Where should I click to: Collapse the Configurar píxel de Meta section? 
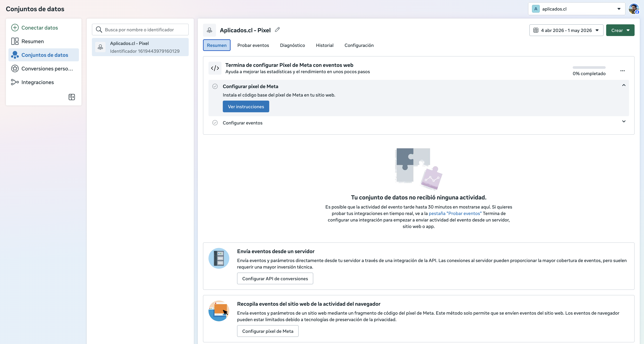click(x=624, y=85)
